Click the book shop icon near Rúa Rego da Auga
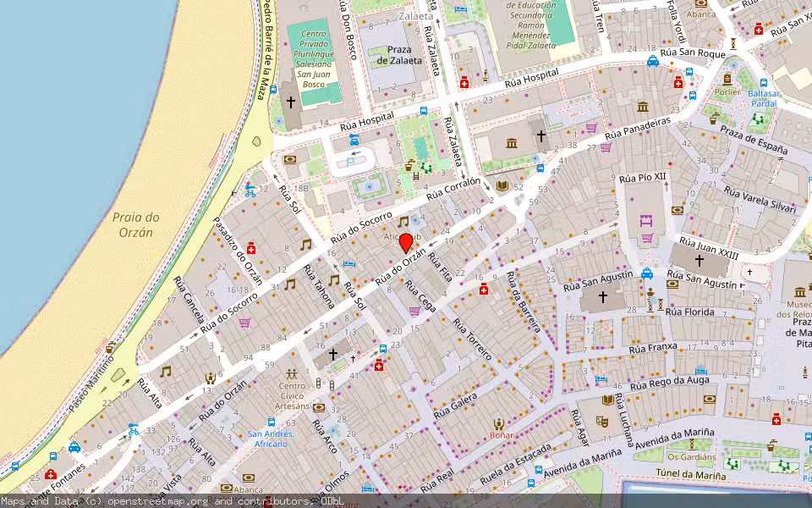This screenshot has height=508, width=812. click(x=607, y=400)
